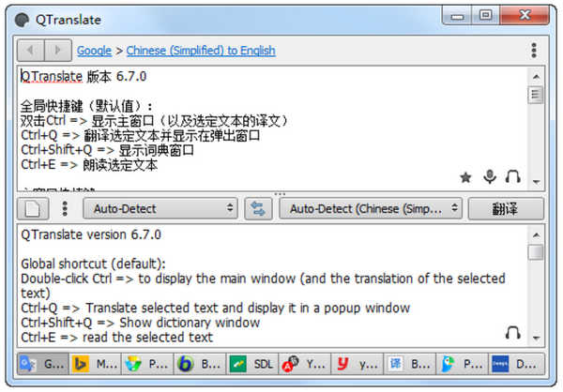Switch to the Yandex service tab
Viewport: 563px width, 392px height.
click(305, 365)
